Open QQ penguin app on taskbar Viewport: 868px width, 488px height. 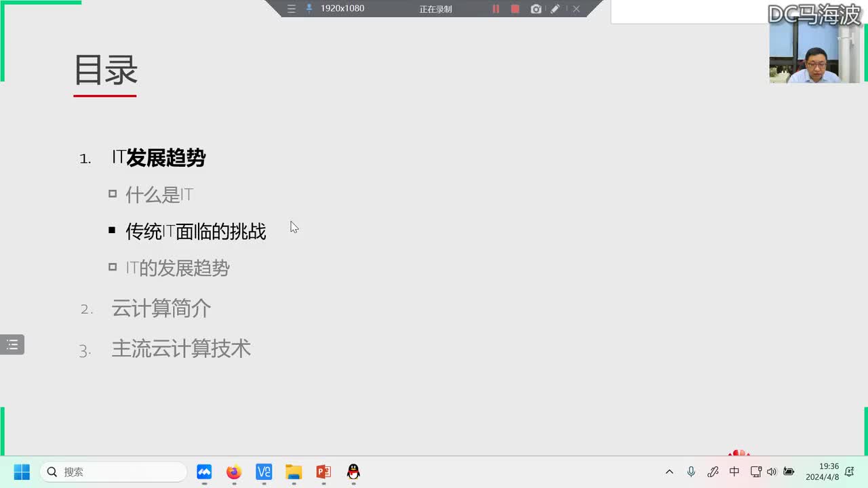click(x=353, y=472)
